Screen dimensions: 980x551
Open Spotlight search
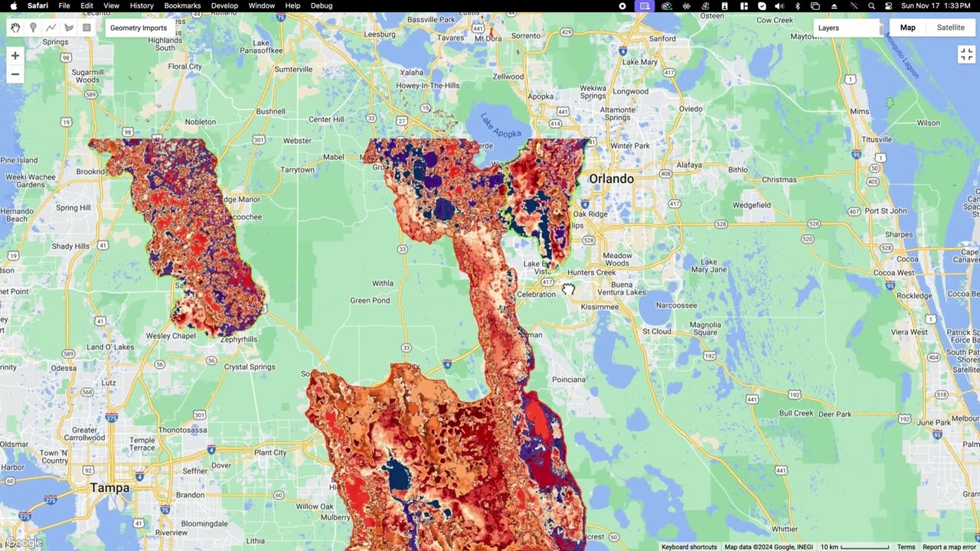click(x=871, y=5)
